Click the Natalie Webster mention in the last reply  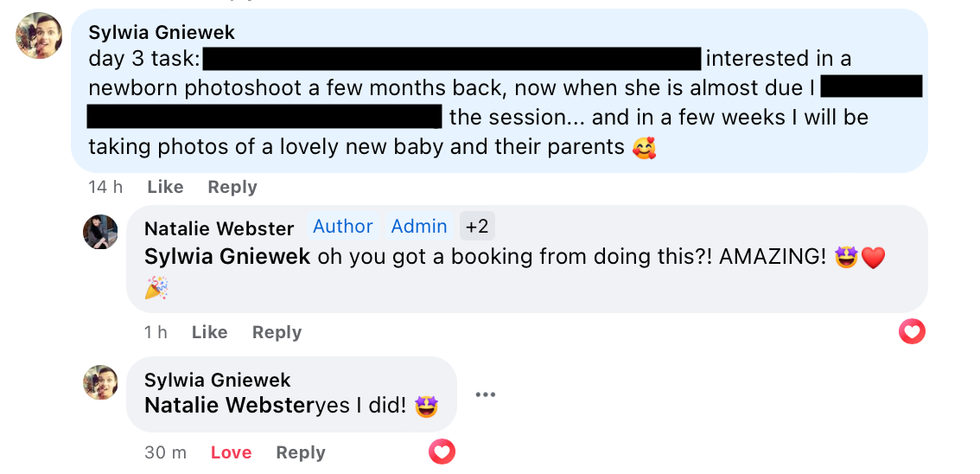pyautogui.click(x=228, y=405)
